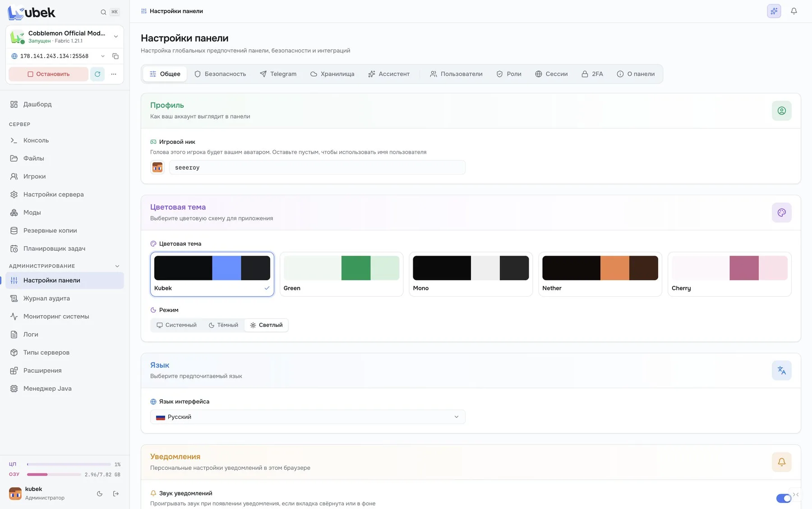This screenshot has height=509, width=812.
Task: Open Консоль from the sidebar
Action: coord(65,140)
